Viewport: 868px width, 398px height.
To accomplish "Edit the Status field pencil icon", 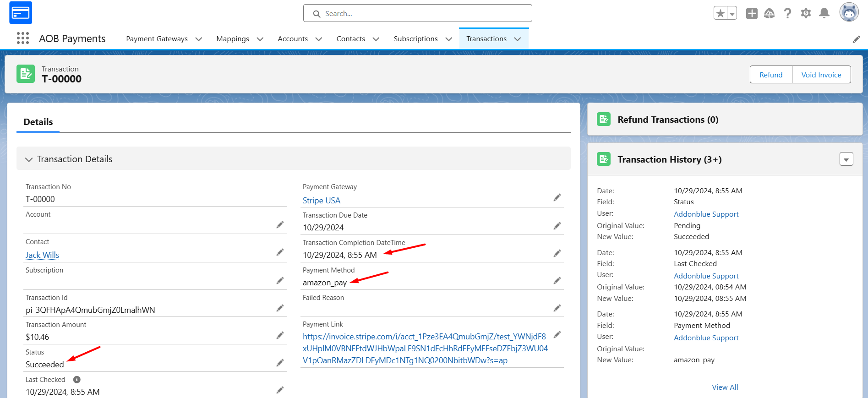I will click(280, 363).
